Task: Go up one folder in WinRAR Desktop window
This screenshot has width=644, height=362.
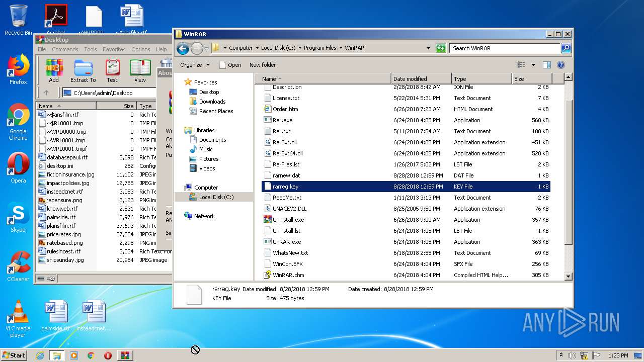Action: click(x=46, y=93)
